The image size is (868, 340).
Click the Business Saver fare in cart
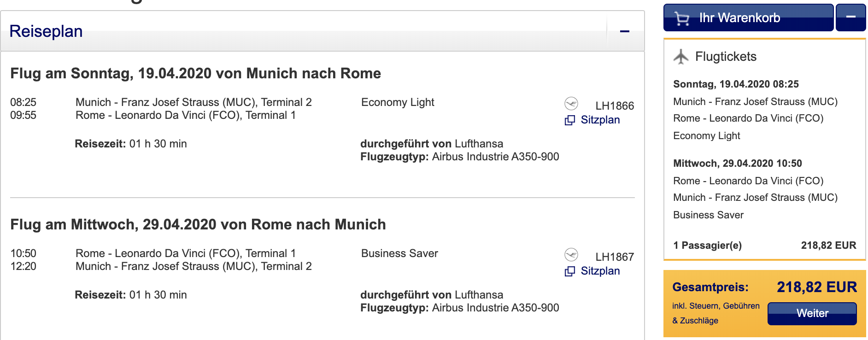click(708, 215)
